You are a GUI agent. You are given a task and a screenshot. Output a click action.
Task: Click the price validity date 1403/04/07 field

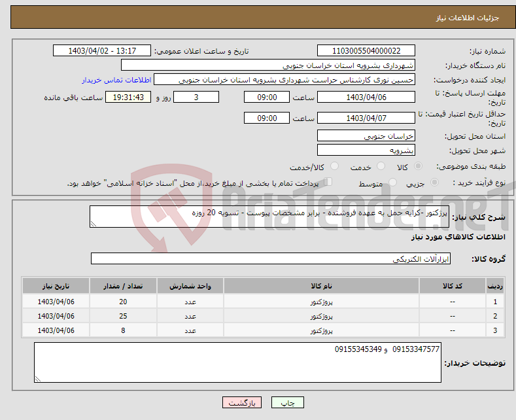[x=366, y=118]
